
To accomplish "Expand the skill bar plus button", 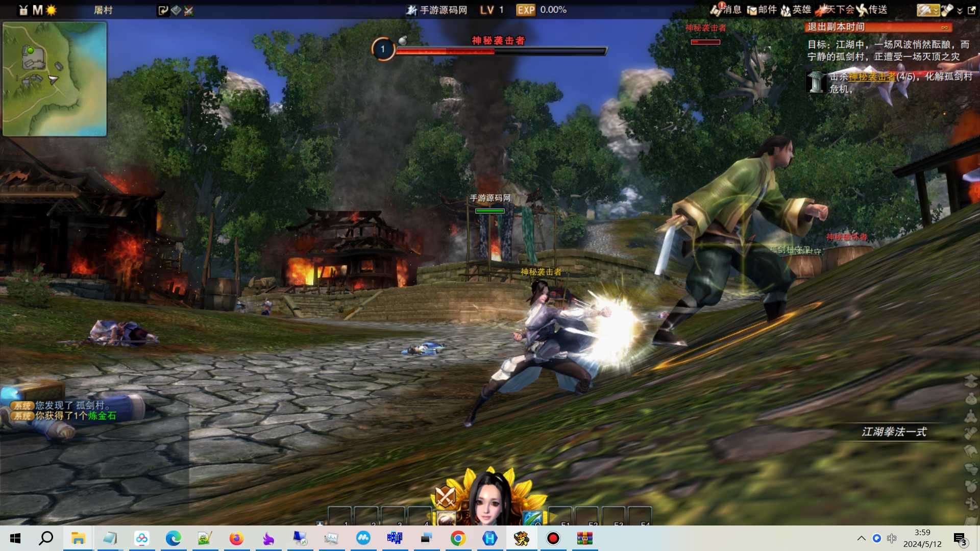I will [320, 523].
